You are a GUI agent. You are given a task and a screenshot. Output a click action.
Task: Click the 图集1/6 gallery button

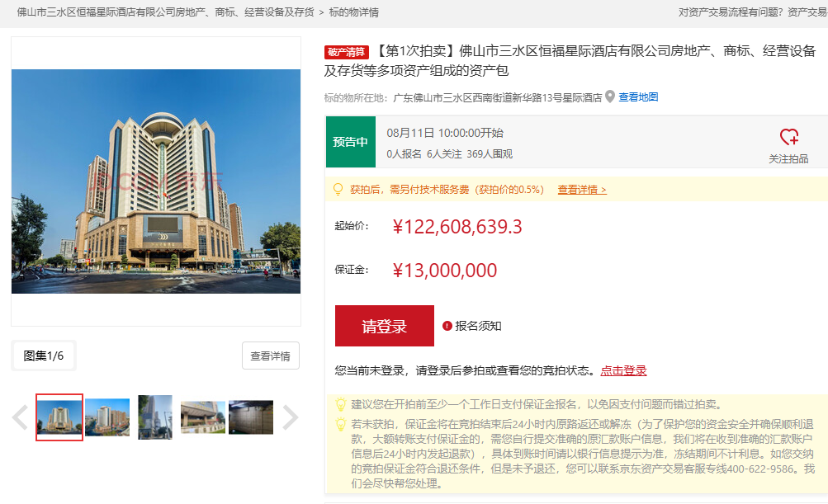pos(43,356)
